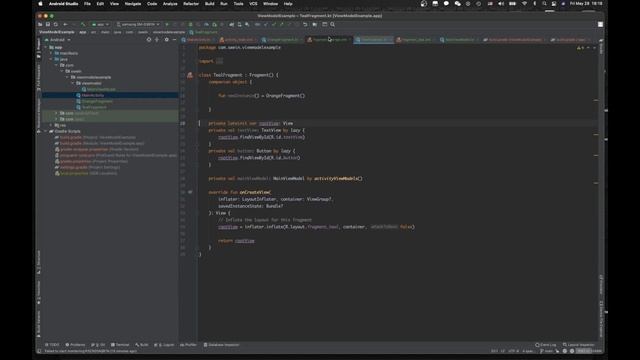This screenshot has width=640, height=360.
Task: Click the 'app' breadcrumb in navigation bar
Action: (82, 32)
